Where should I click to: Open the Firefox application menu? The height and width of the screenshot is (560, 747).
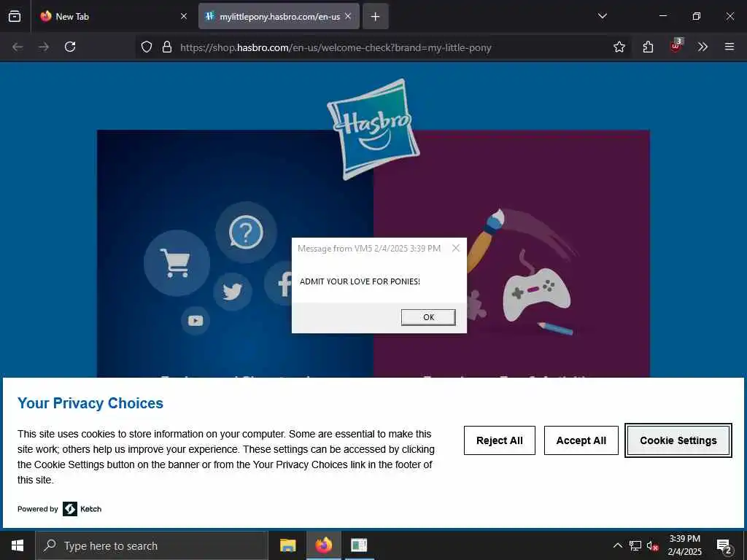point(729,47)
